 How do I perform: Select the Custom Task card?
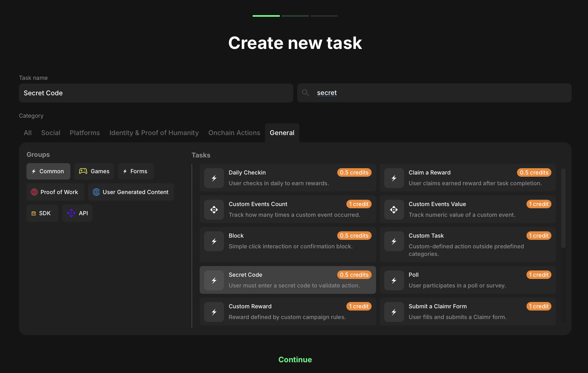click(467, 245)
